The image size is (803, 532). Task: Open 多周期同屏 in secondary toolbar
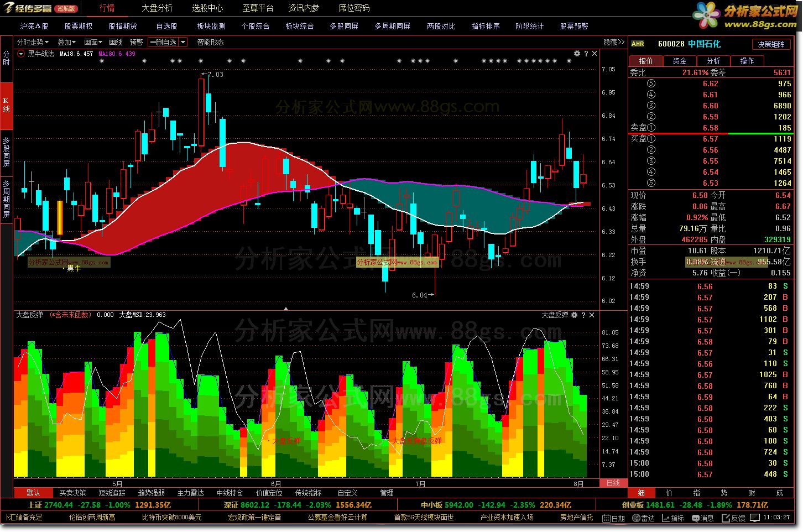click(x=392, y=26)
